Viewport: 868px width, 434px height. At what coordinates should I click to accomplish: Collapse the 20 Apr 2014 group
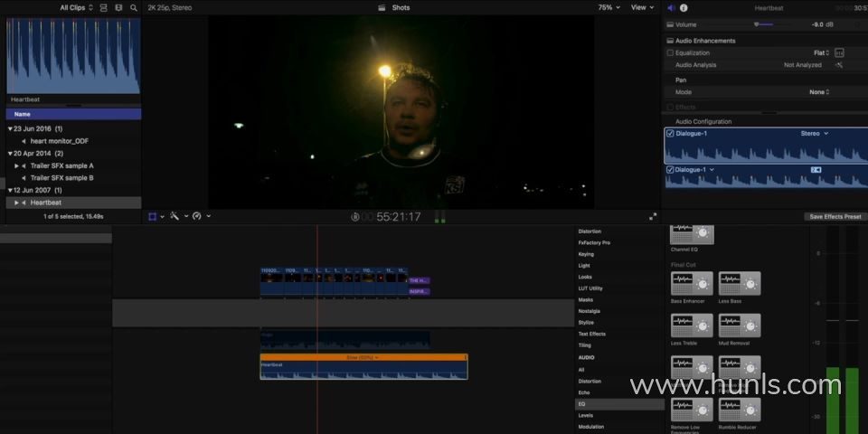(x=10, y=154)
